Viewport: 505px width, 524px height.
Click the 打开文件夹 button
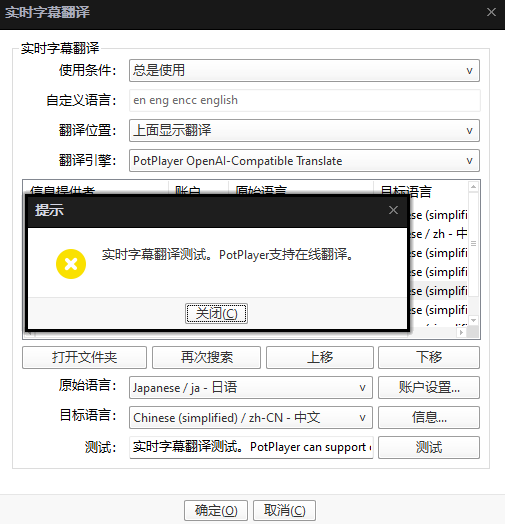tap(84, 357)
